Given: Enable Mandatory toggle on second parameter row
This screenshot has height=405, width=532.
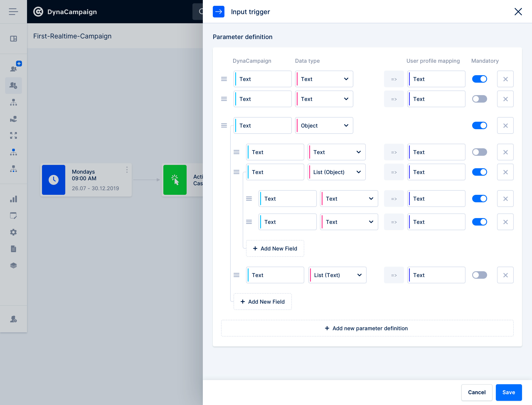Looking at the screenshot, I should pos(479,99).
